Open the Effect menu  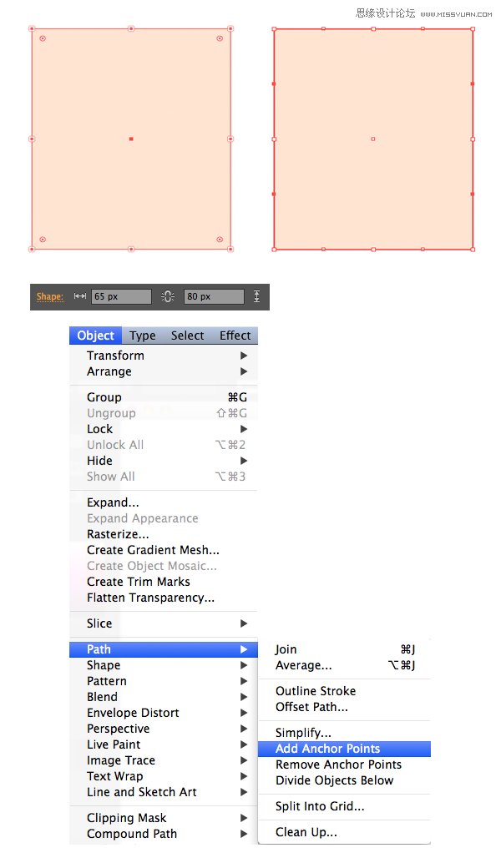[235, 336]
